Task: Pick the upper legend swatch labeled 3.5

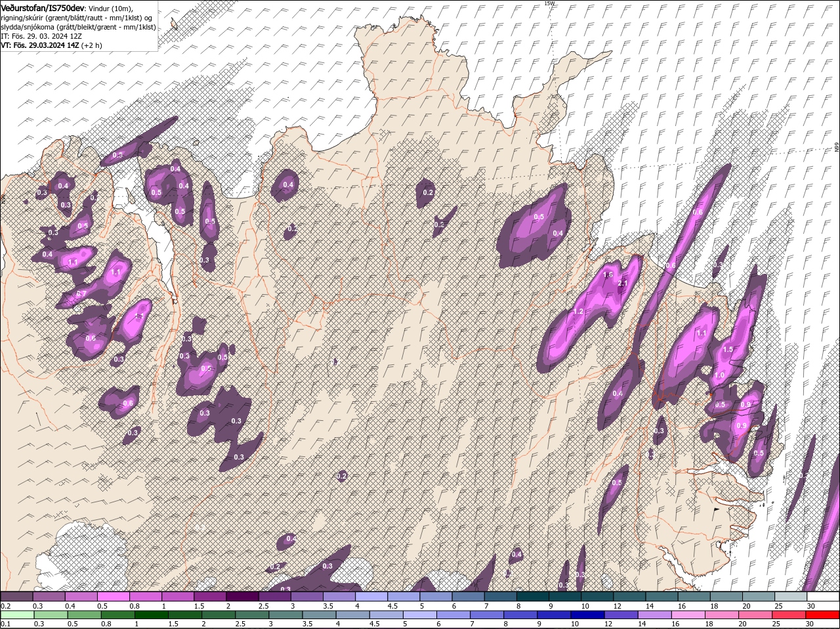Action: 339,597
